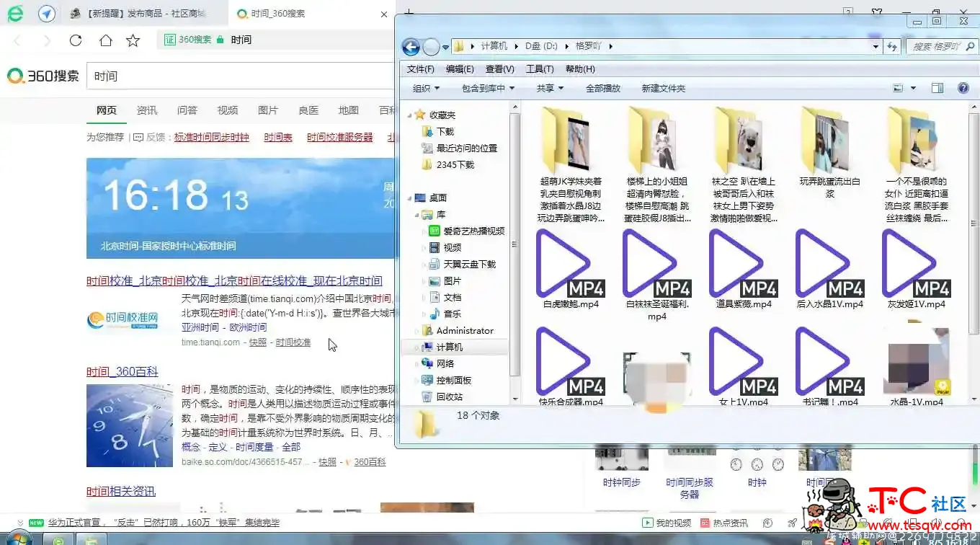Click the 新建文件夹 toolbar button

click(x=664, y=88)
